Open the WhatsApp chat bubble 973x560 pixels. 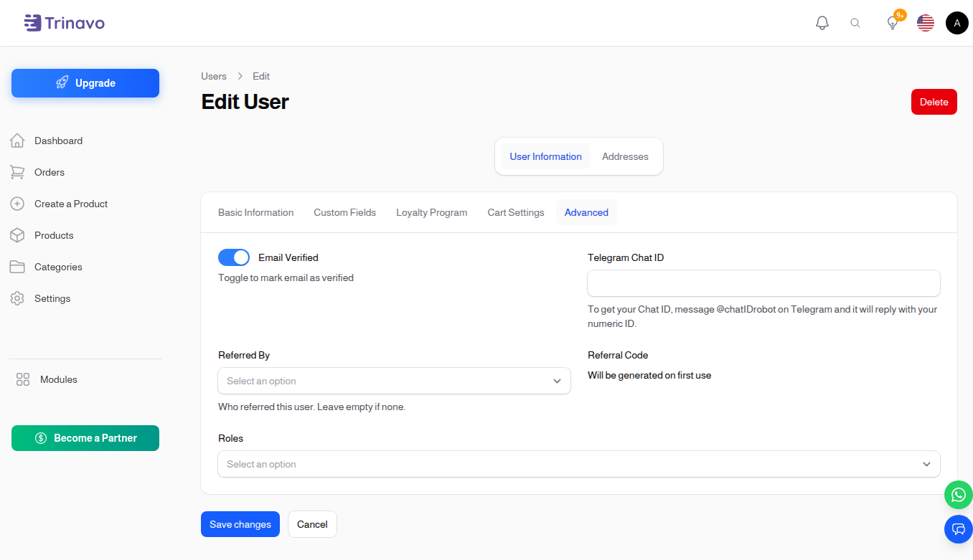959,495
